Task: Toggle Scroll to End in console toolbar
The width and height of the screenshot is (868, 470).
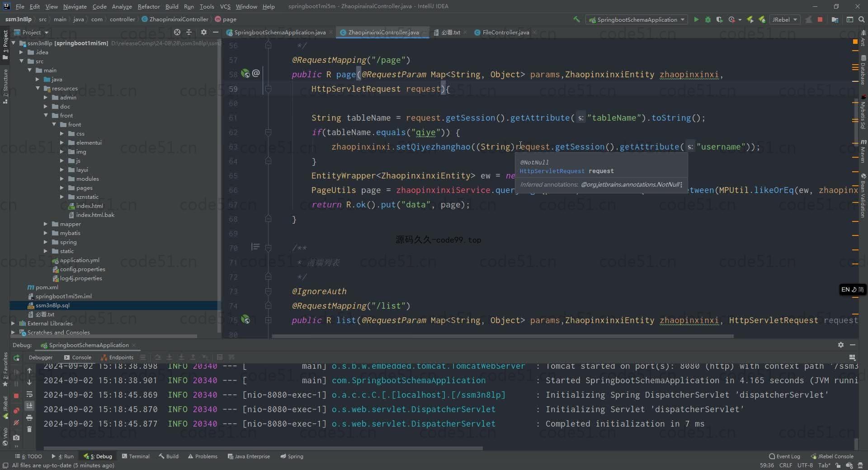Action: point(29,406)
